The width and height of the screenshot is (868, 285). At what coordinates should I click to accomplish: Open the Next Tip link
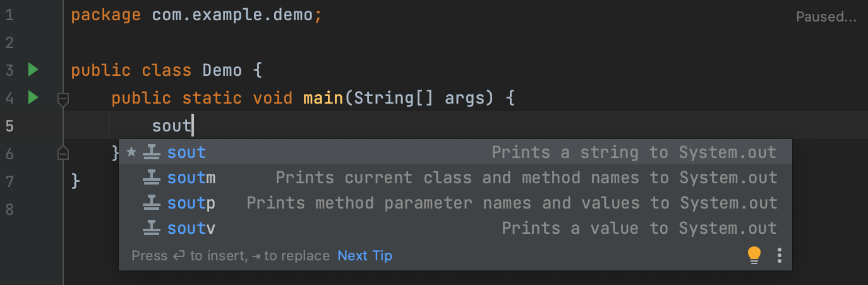click(x=365, y=255)
